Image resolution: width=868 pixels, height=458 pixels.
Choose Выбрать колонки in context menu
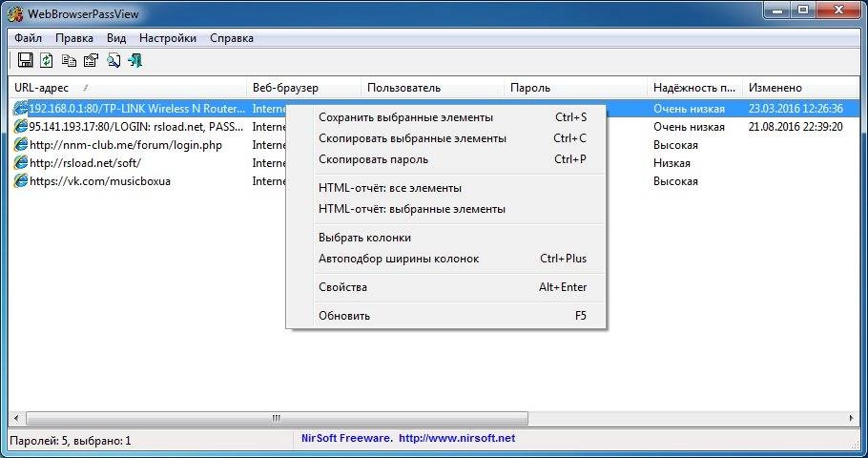446,238
